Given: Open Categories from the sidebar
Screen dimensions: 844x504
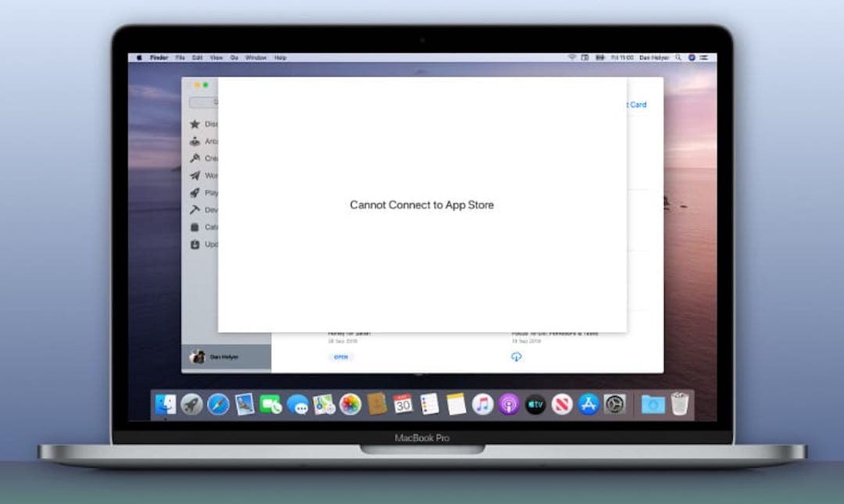Looking at the screenshot, I should [x=206, y=227].
